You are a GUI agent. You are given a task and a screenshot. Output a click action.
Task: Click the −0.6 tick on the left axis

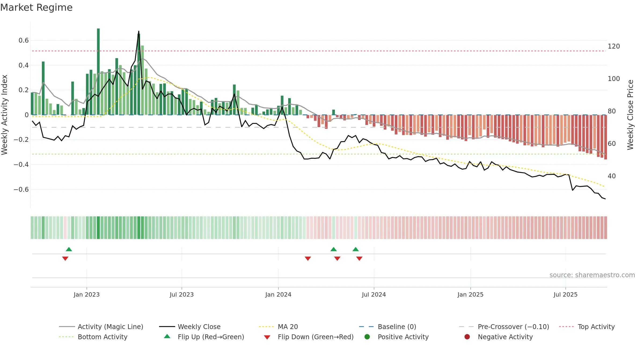[x=21, y=189]
